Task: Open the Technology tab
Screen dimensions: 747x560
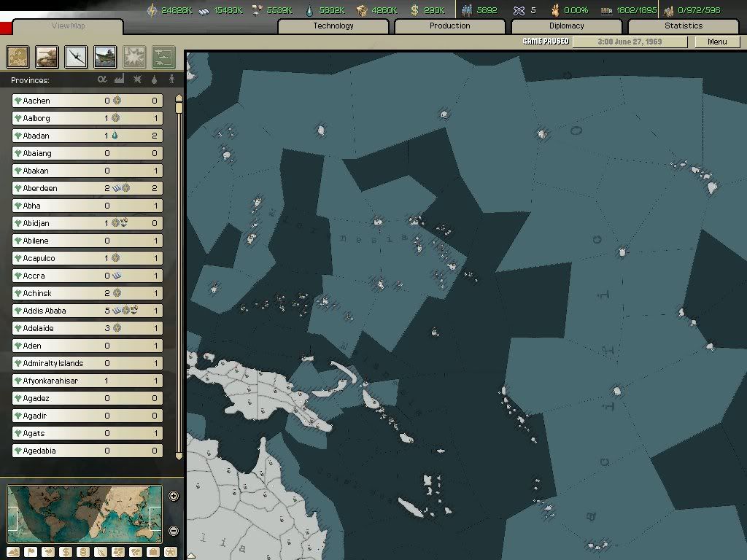Action: tap(333, 26)
